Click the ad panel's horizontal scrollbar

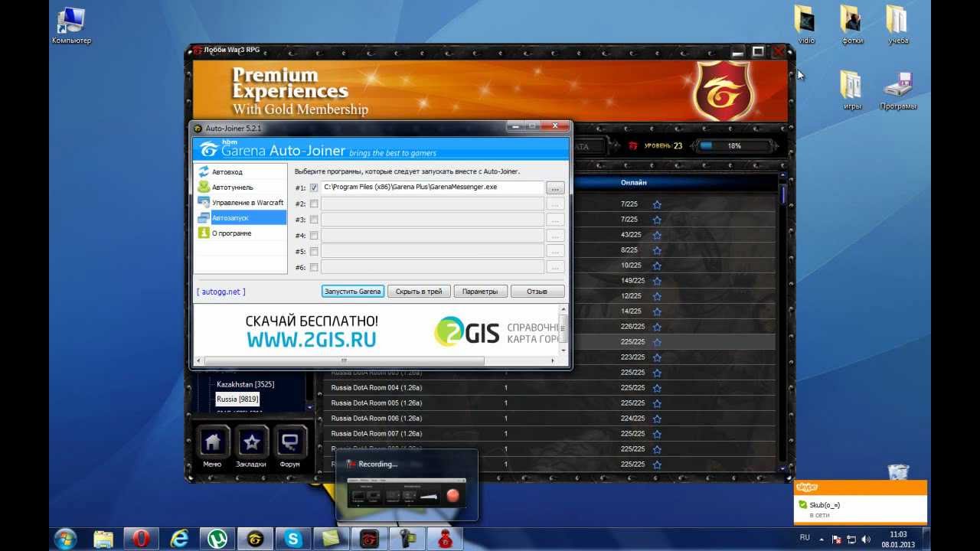coord(345,360)
